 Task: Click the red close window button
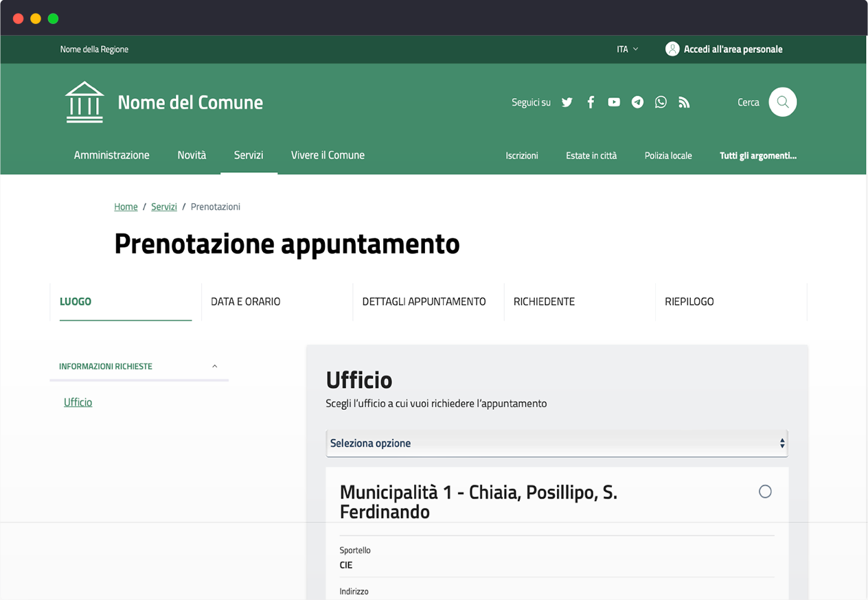coord(19,19)
